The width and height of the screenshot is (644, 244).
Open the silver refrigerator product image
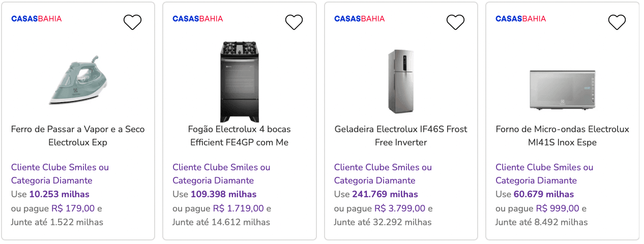tap(401, 81)
